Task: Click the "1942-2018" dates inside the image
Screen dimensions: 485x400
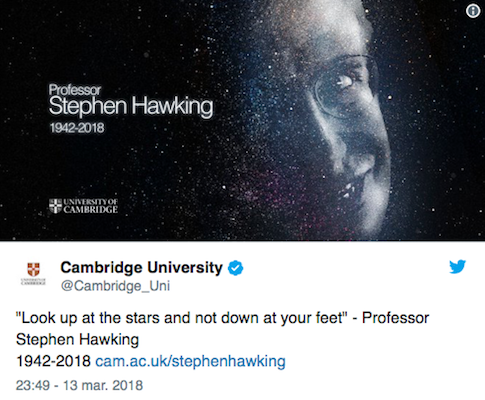Action: [77, 128]
